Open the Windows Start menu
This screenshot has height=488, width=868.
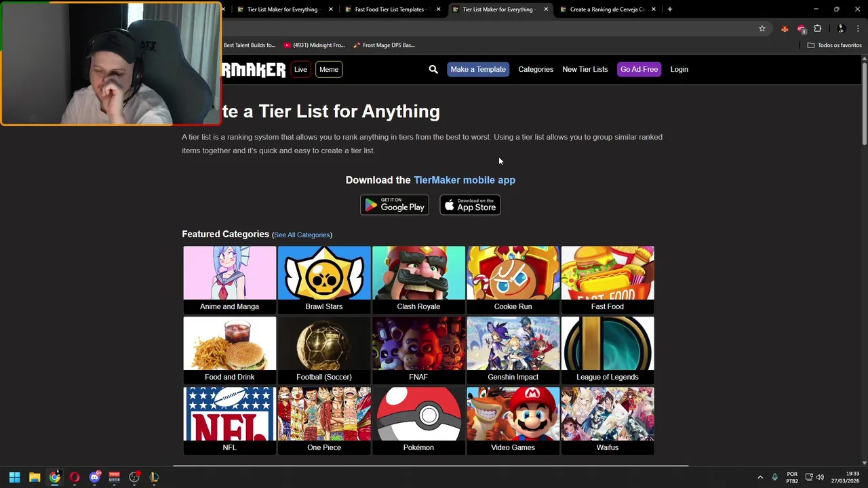[14, 477]
